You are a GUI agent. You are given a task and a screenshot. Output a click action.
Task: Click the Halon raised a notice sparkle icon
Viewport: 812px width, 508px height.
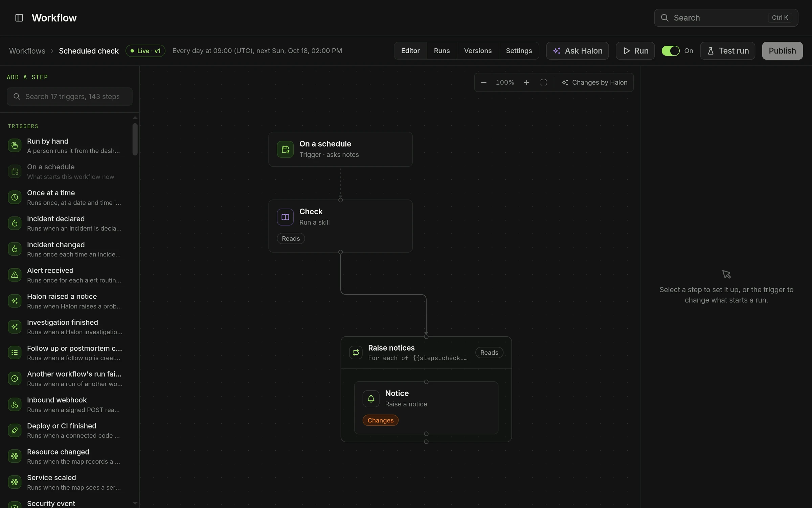click(15, 301)
